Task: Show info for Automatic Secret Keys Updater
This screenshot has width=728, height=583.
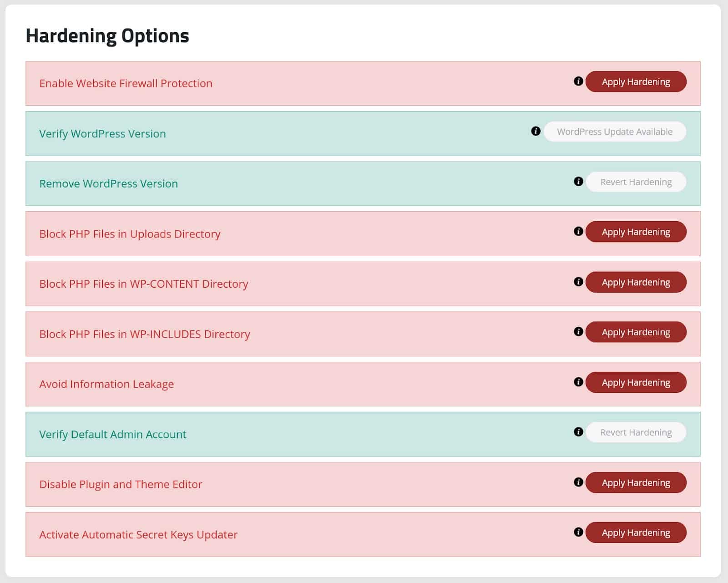Action: point(578,532)
